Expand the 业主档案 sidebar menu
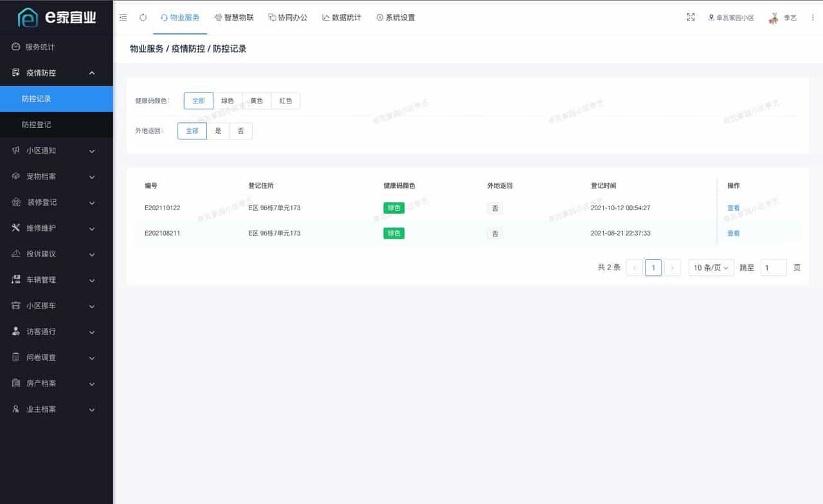 click(14, 409)
